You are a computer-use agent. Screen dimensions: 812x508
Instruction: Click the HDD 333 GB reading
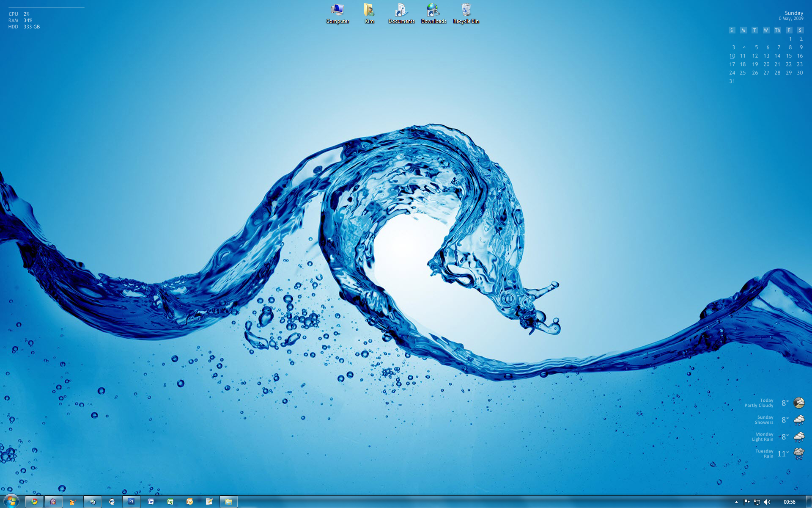[24, 27]
